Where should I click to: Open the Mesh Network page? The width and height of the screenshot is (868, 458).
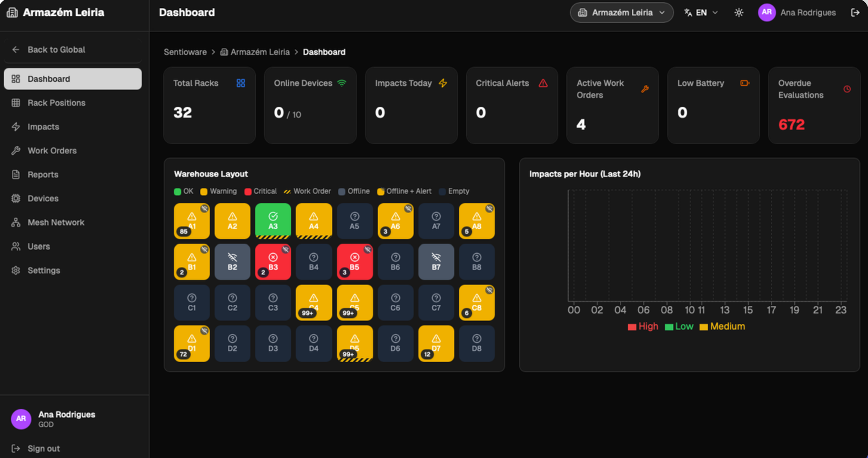click(73, 223)
